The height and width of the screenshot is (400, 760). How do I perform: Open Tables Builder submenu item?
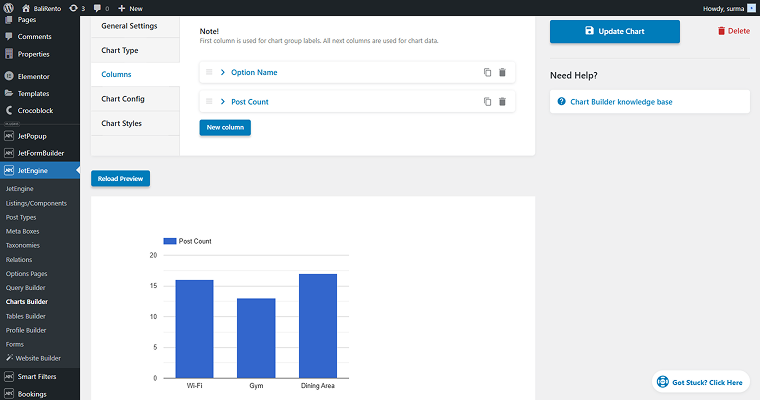(x=26, y=316)
